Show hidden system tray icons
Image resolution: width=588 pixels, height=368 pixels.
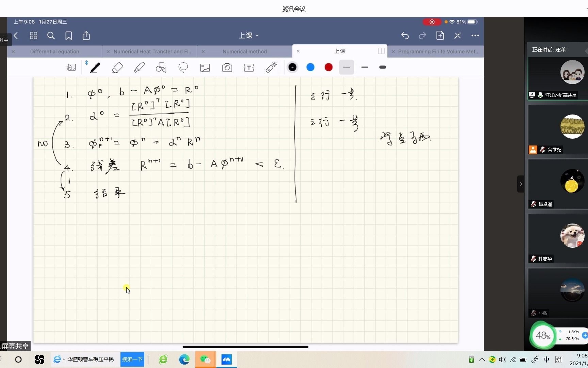pos(482,359)
